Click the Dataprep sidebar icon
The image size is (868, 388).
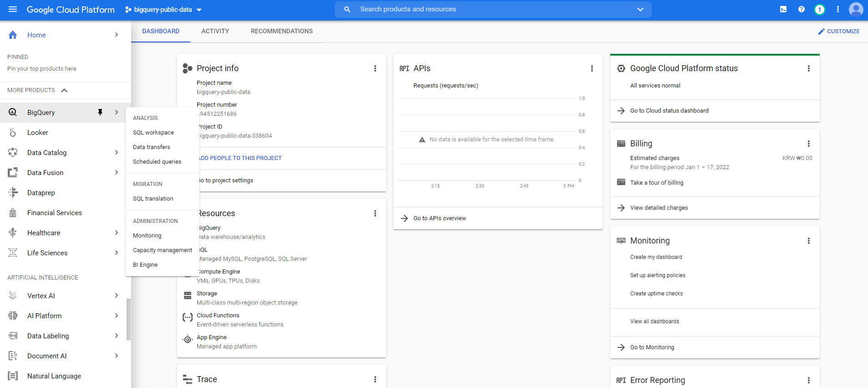point(13,193)
